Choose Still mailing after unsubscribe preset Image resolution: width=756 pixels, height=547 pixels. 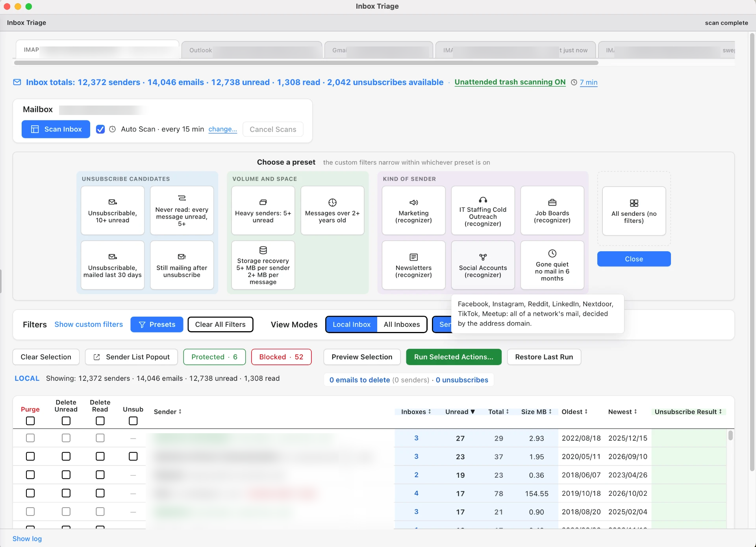(x=182, y=265)
